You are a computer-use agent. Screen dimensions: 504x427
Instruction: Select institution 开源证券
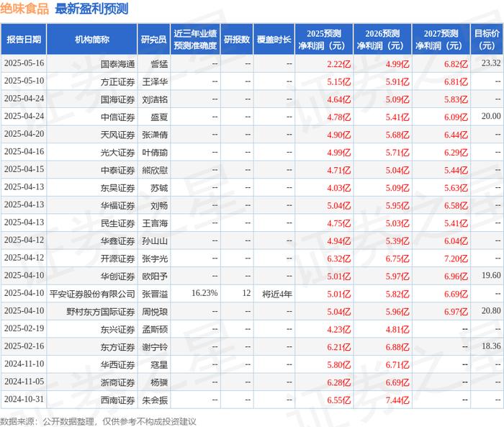point(117,259)
